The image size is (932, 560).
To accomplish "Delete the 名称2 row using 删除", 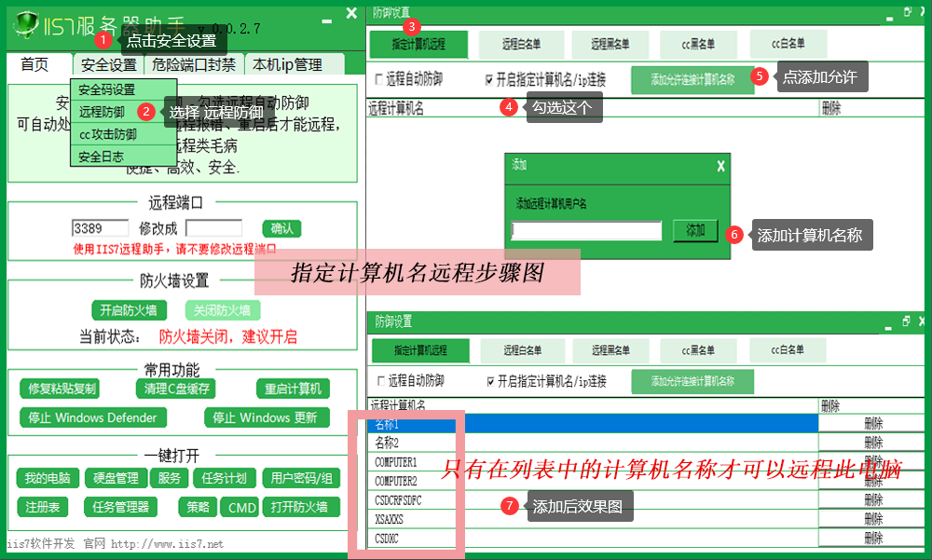I will click(x=873, y=443).
